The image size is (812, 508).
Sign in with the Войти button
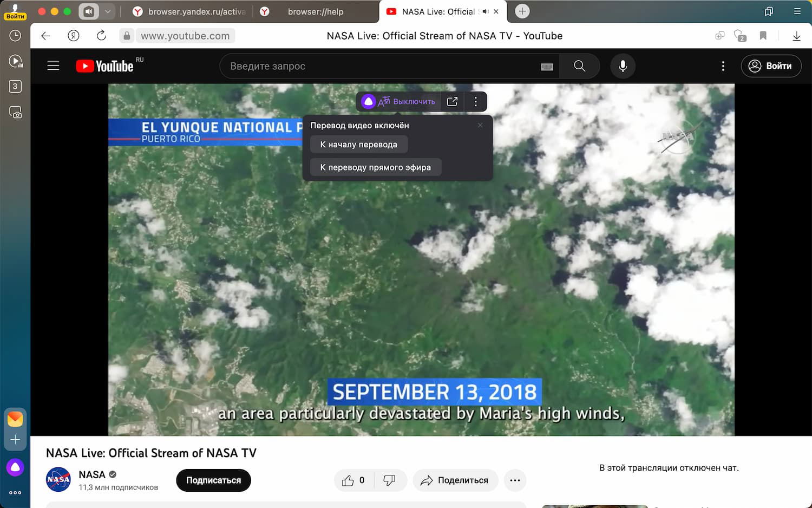771,66
